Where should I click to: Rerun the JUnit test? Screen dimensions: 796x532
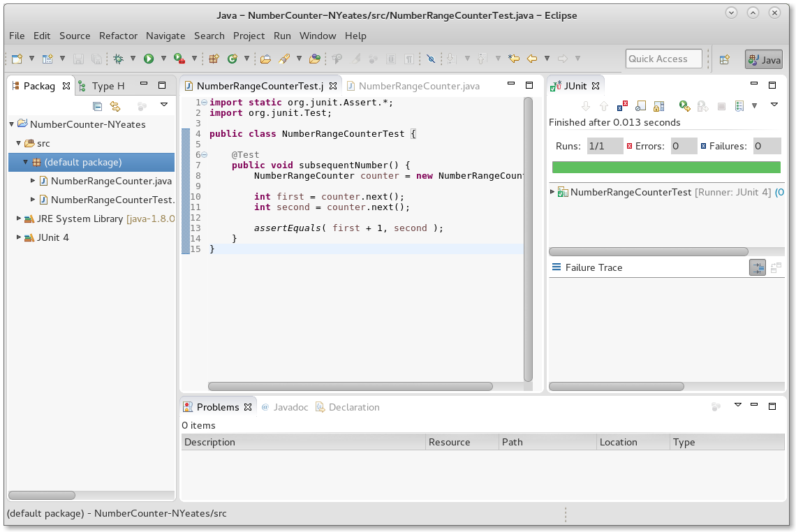(684, 106)
